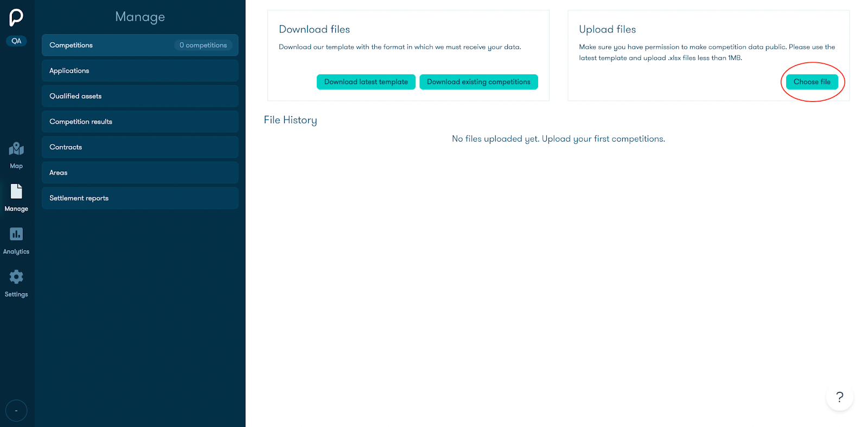
Task: Click the Piclo logo icon
Action: pos(16,17)
